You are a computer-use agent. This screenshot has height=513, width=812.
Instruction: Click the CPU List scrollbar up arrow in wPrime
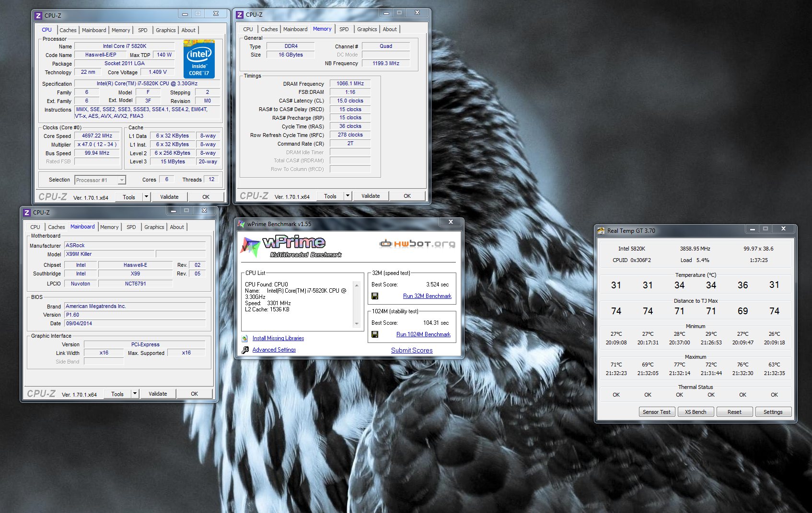(357, 285)
